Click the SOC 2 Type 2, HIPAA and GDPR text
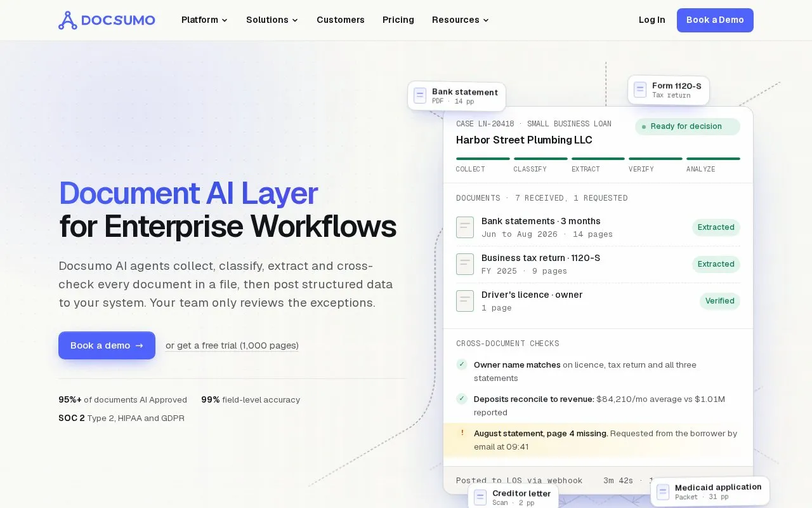 pyautogui.click(x=121, y=418)
